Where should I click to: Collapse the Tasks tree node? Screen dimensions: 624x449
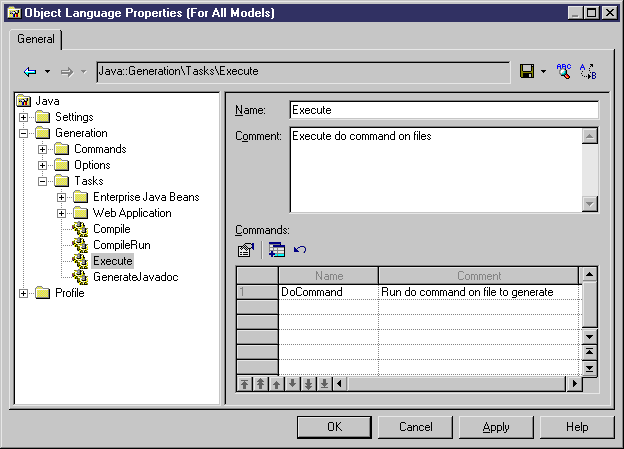[x=43, y=182]
